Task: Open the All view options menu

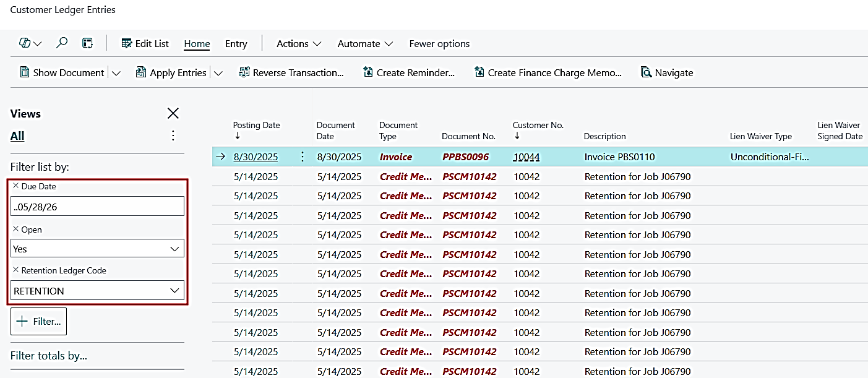Action: tap(173, 135)
